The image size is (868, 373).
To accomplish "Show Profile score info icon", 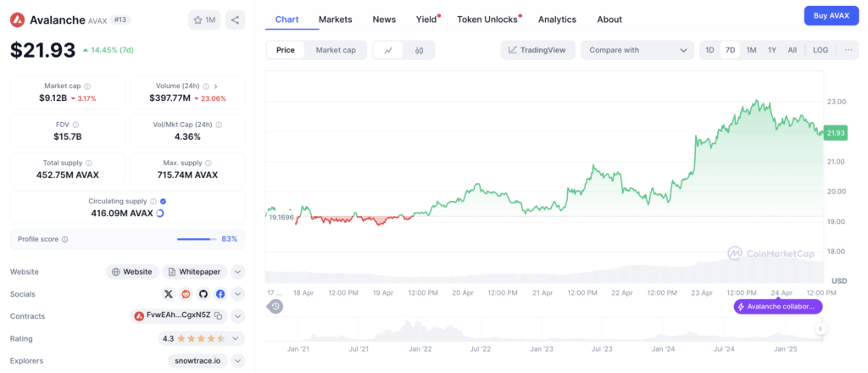I will click(64, 240).
